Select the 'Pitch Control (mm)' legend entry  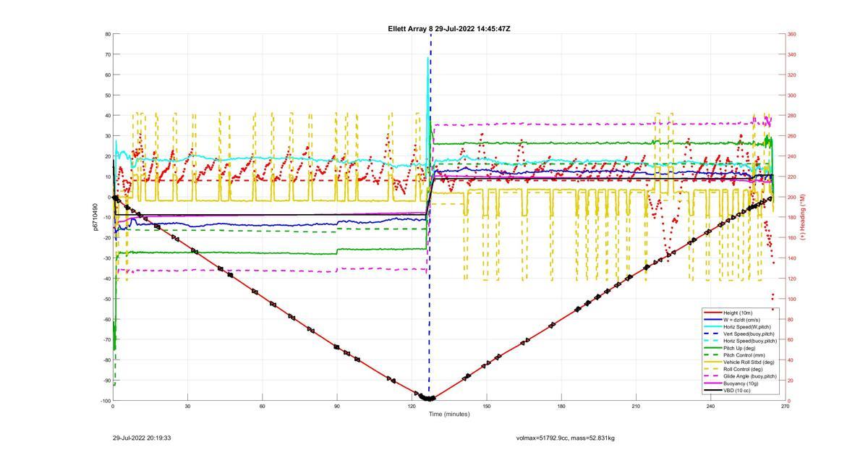pos(744,355)
